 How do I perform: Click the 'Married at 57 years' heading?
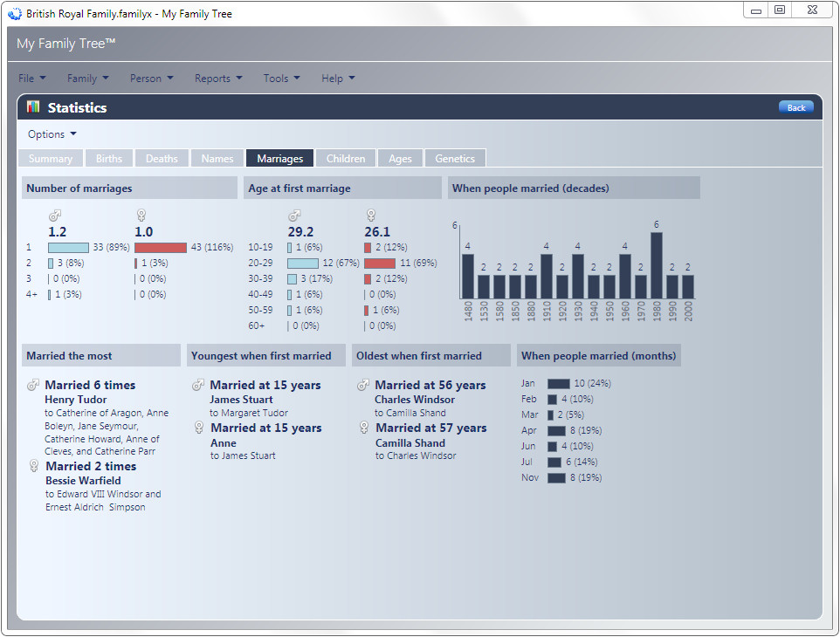coord(431,428)
